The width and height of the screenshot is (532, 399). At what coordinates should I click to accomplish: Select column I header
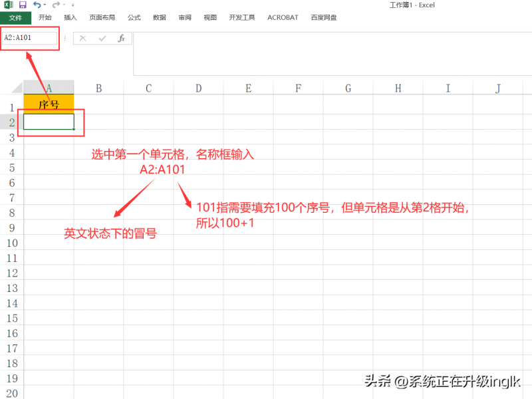448,88
